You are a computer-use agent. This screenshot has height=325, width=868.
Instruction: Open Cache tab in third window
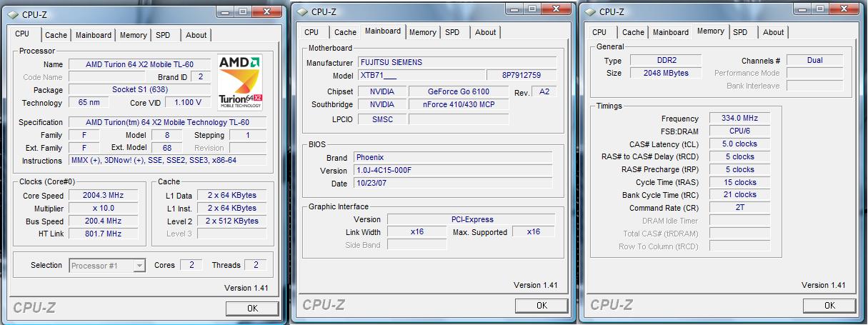pyautogui.click(x=633, y=32)
